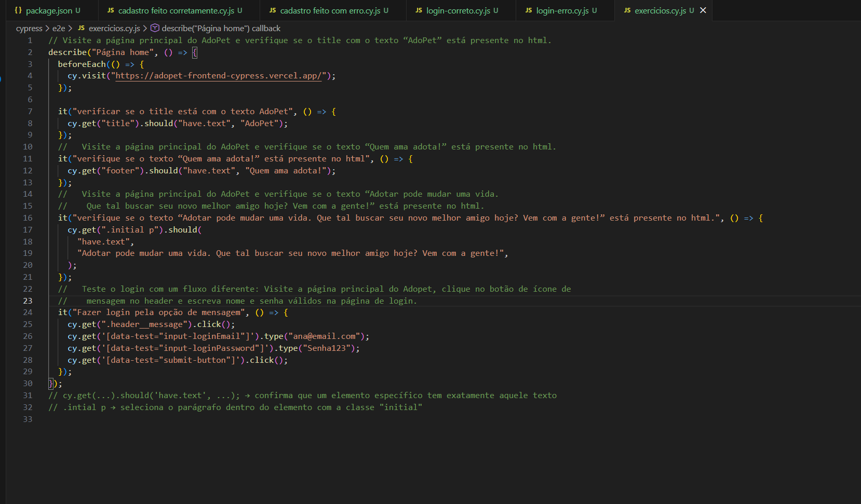Click line number 7 in the gutter
The height and width of the screenshot is (504, 861).
coord(30,112)
